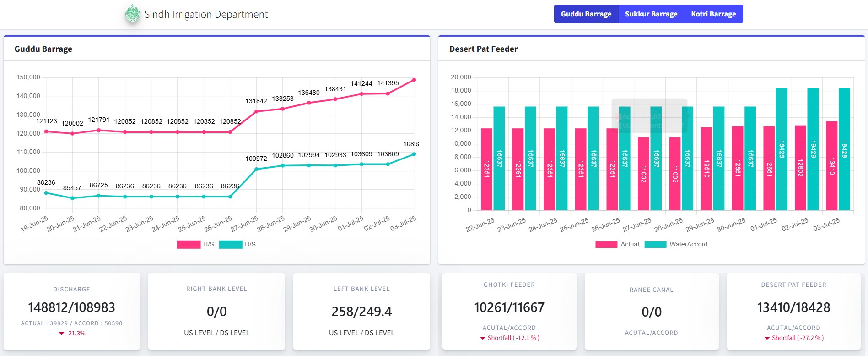The height and width of the screenshot is (356, 868).
Task: Toggle the U/S legend pink swatch
Action: (x=189, y=245)
